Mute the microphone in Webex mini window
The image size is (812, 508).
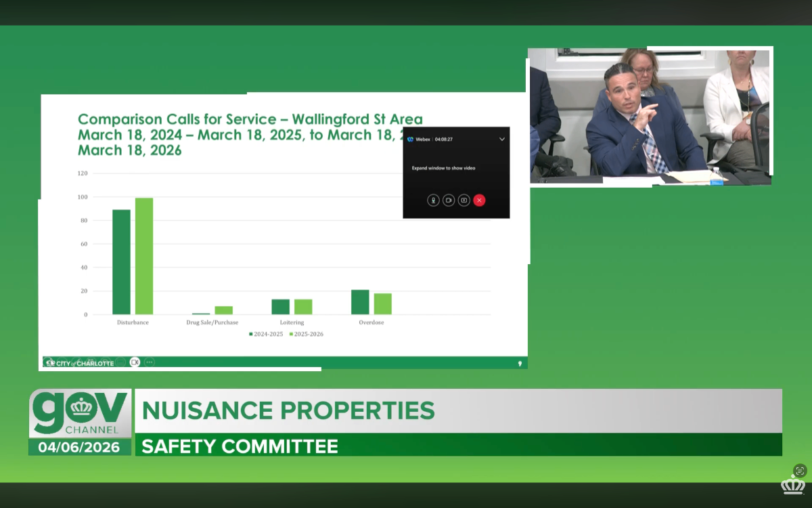pyautogui.click(x=433, y=200)
